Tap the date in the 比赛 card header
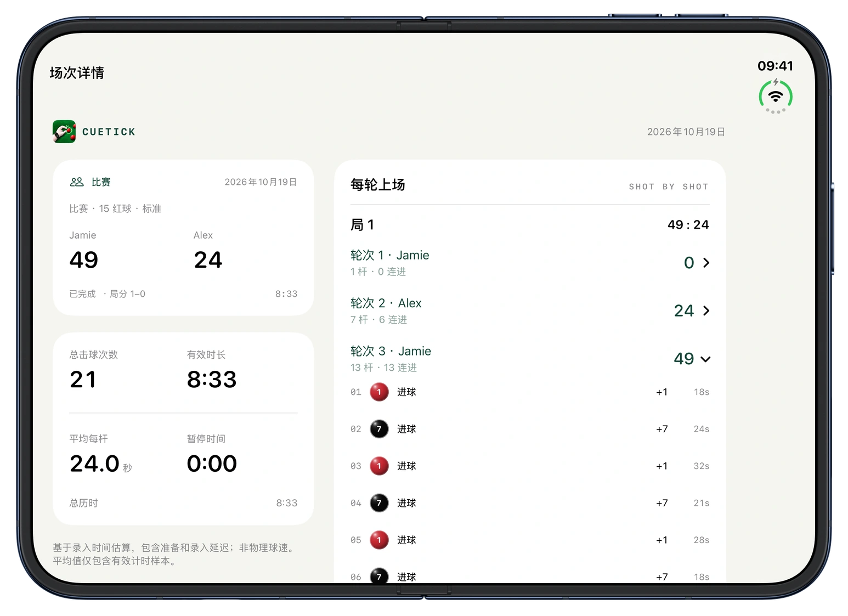The height and width of the screenshot is (616, 848). coord(261,182)
